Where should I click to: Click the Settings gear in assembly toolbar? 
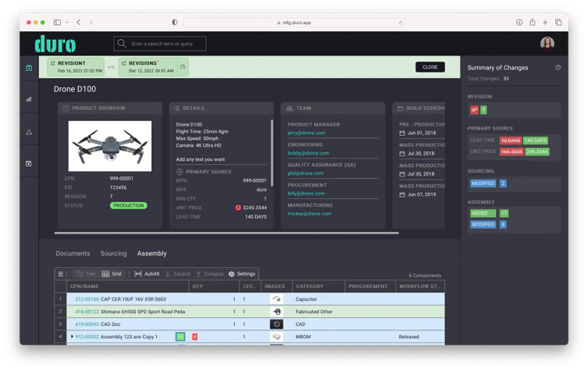[x=242, y=274]
